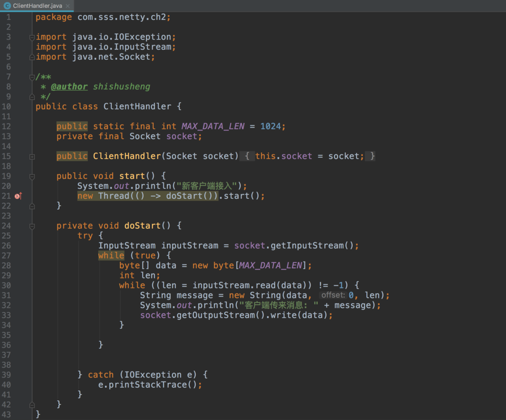
Task: Click the 'doStart' method declaration on line 24
Action: point(142,226)
